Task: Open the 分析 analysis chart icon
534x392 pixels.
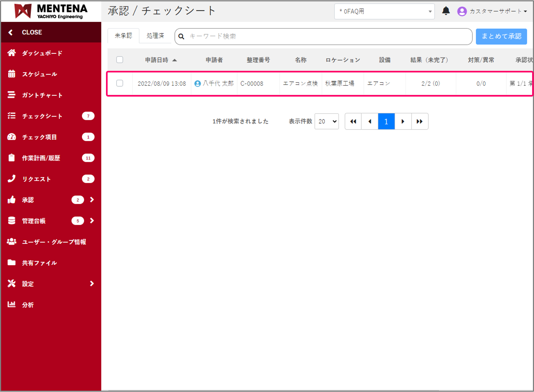Action: (x=12, y=305)
